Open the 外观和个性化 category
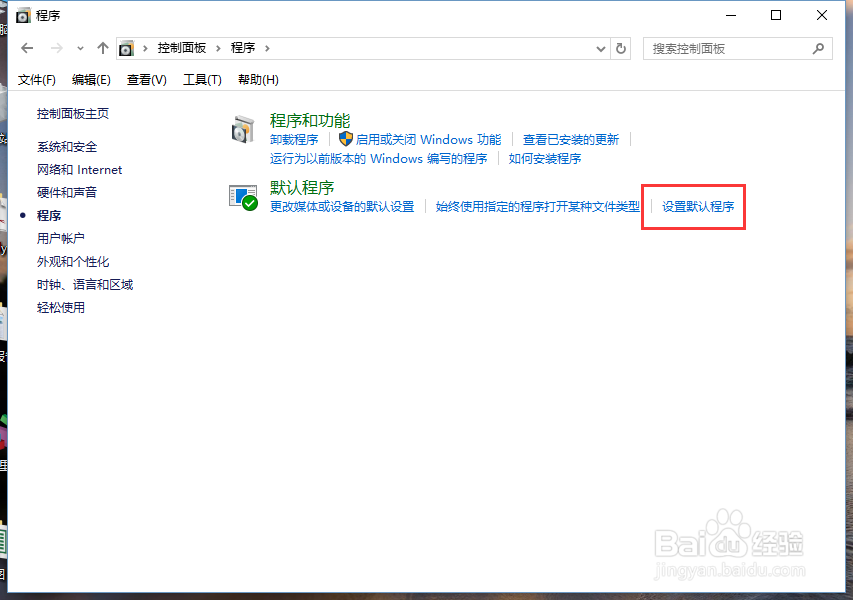 [73, 262]
